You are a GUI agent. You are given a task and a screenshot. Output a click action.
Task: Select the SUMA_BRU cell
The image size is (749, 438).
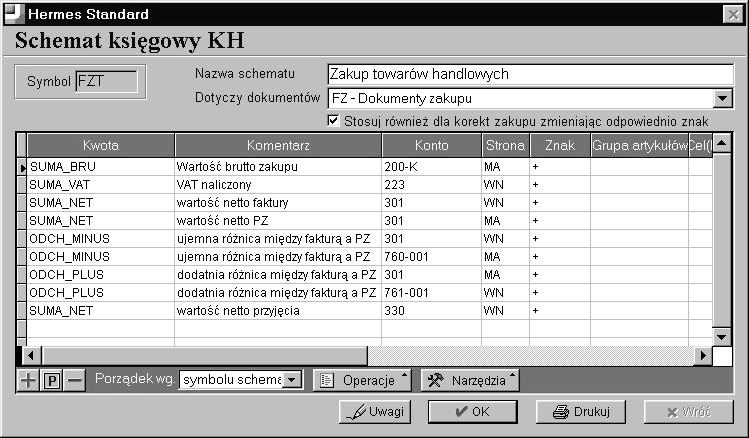[x=101, y=167]
